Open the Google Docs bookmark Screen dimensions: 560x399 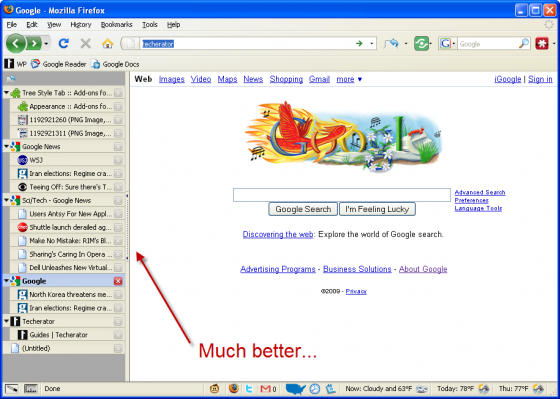coord(115,64)
